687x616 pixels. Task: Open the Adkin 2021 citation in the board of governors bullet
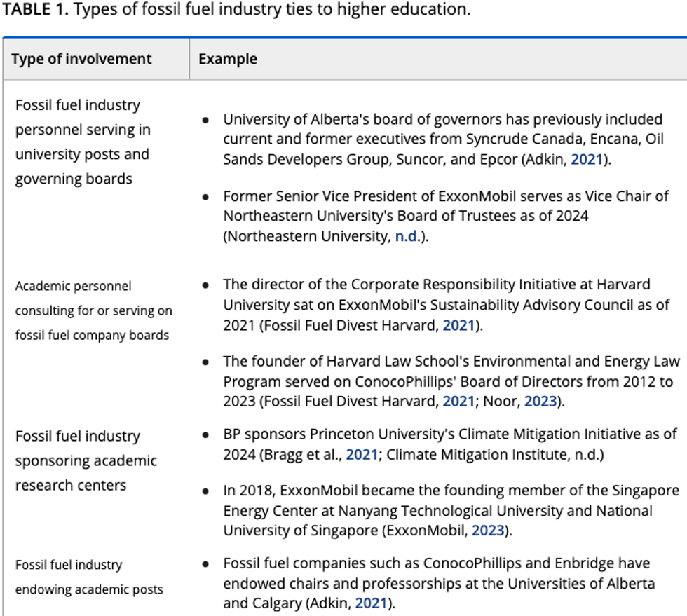click(x=587, y=159)
